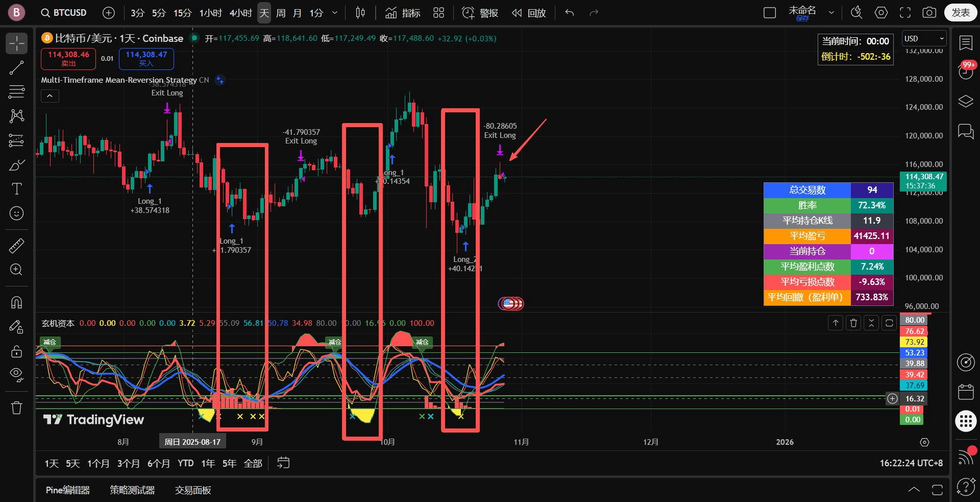Open the USD currency dropdown
The image size is (980, 502).
pos(924,39)
